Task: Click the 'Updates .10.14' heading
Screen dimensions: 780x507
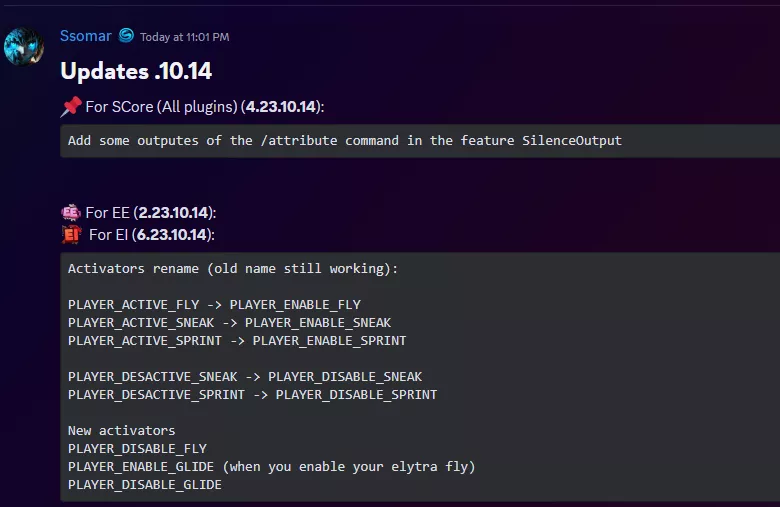Action: tap(136, 71)
